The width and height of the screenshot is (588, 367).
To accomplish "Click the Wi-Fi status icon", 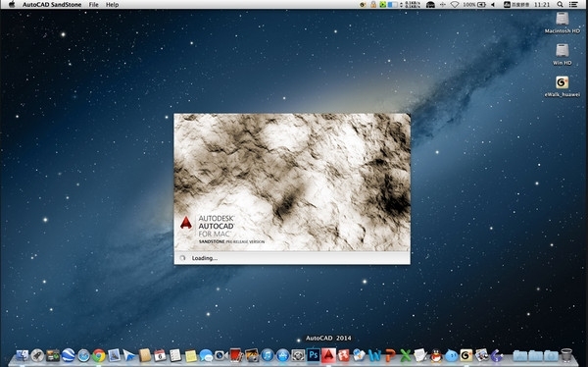I will [x=455, y=5].
